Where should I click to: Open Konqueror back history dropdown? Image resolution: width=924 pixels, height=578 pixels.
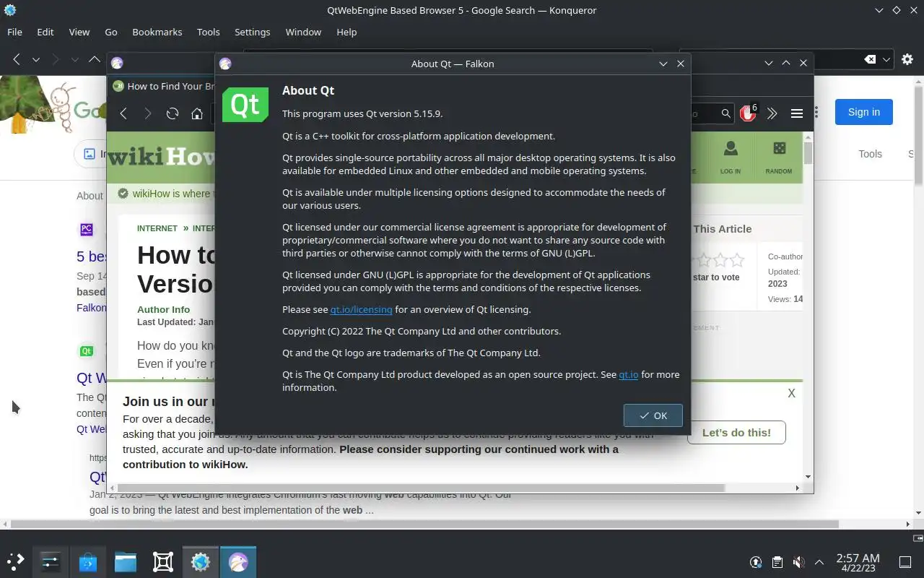pyautogui.click(x=35, y=59)
